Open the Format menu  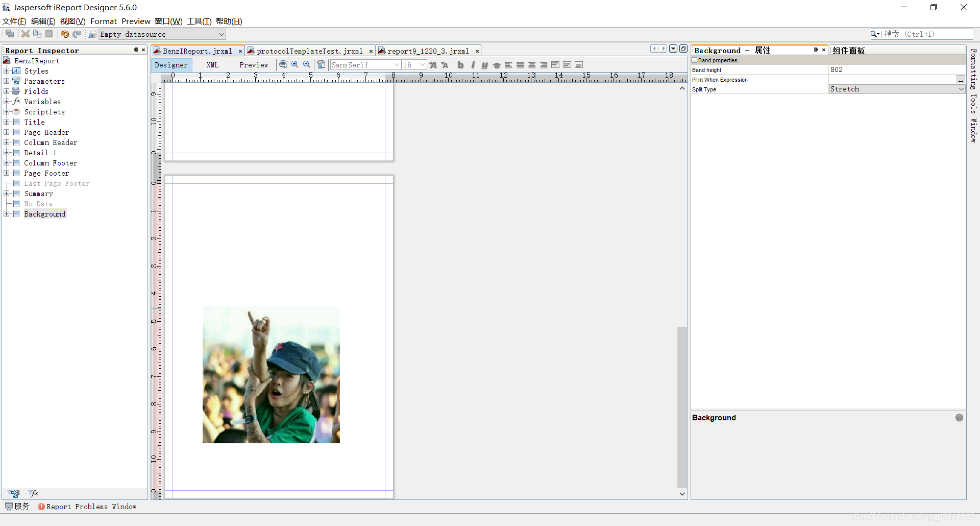[x=104, y=21]
